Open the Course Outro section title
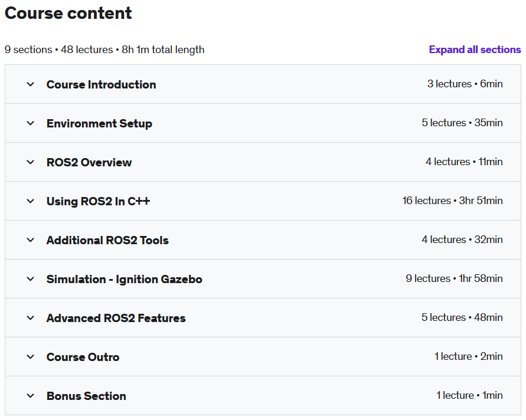526x420 pixels. (x=83, y=357)
